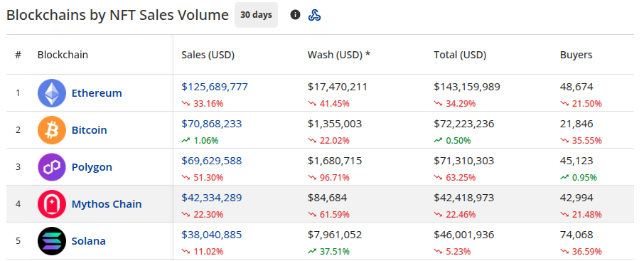Sort by Wash (USD) column header
This screenshot has height=261, width=644.
(x=339, y=55)
